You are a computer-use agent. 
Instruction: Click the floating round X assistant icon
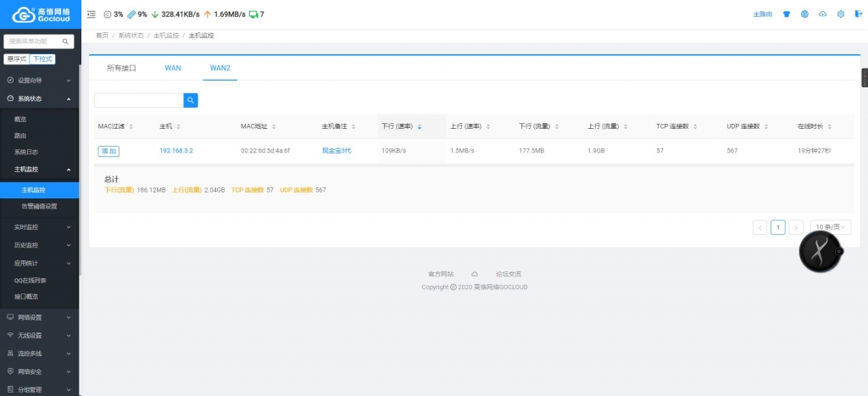[x=820, y=251]
